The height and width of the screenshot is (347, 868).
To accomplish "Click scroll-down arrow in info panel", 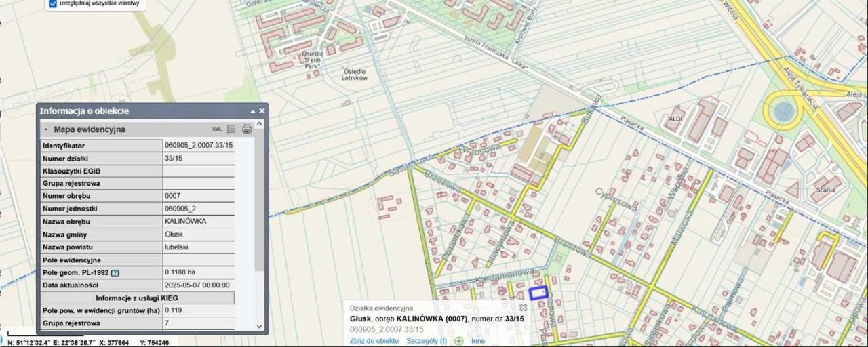I will pyautogui.click(x=259, y=326).
